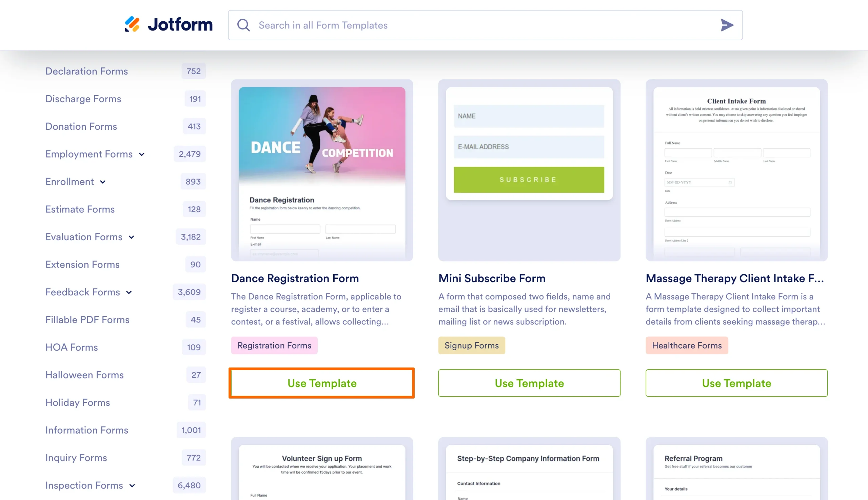Expand the Feedback Forms chevron

(129, 293)
